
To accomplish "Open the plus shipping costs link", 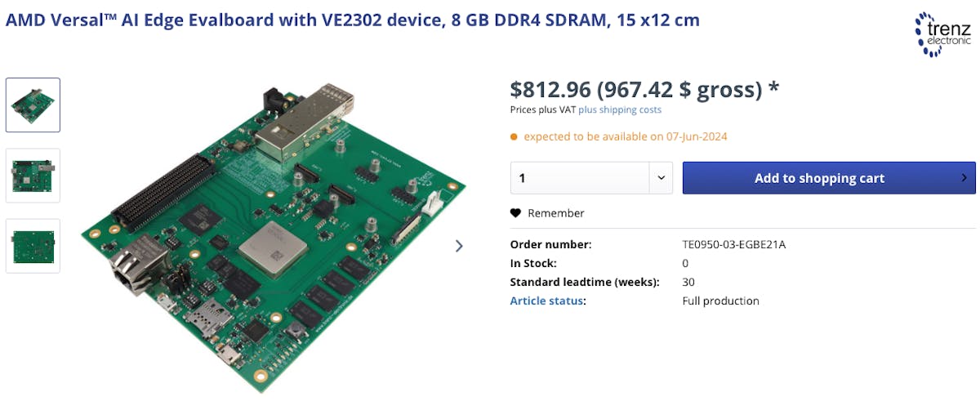I will [x=620, y=109].
